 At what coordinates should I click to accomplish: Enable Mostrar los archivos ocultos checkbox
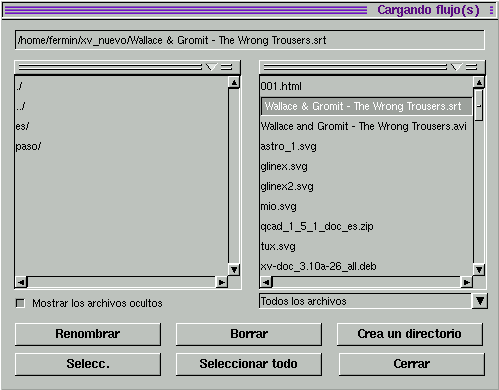(x=20, y=303)
